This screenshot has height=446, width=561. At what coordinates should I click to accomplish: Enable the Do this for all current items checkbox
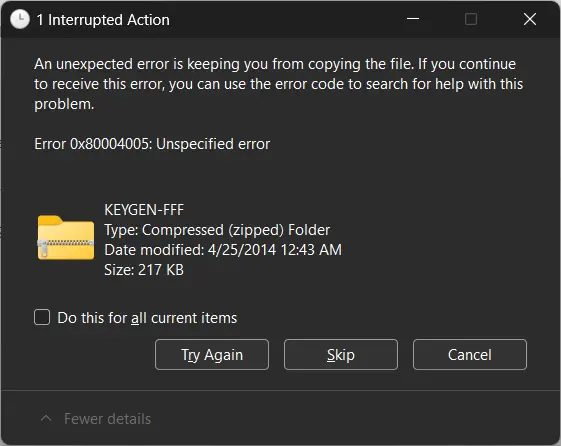coord(42,317)
